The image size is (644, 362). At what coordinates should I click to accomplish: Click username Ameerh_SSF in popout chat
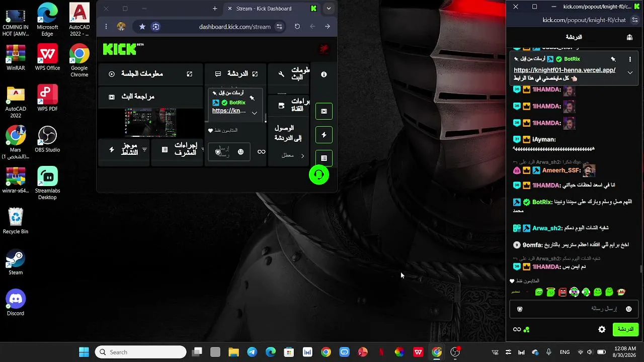[561, 170]
